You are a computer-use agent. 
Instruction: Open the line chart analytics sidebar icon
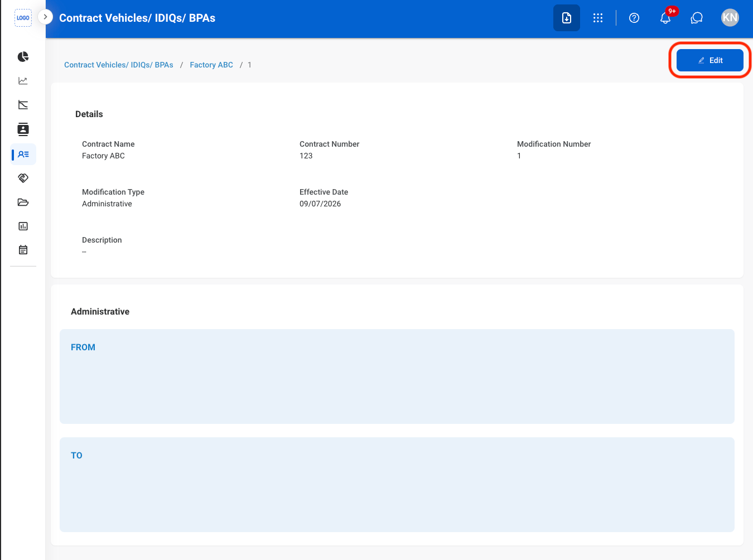(x=23, y=81)
